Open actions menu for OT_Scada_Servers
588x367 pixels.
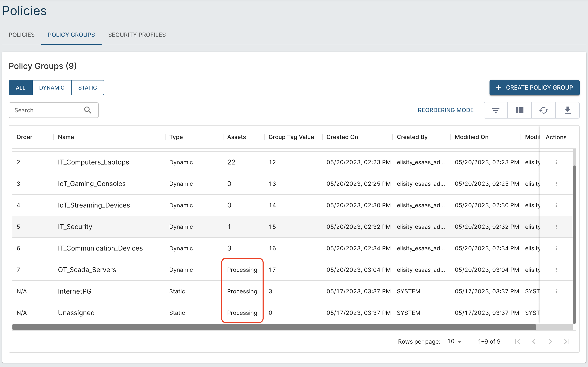[556, 270]
